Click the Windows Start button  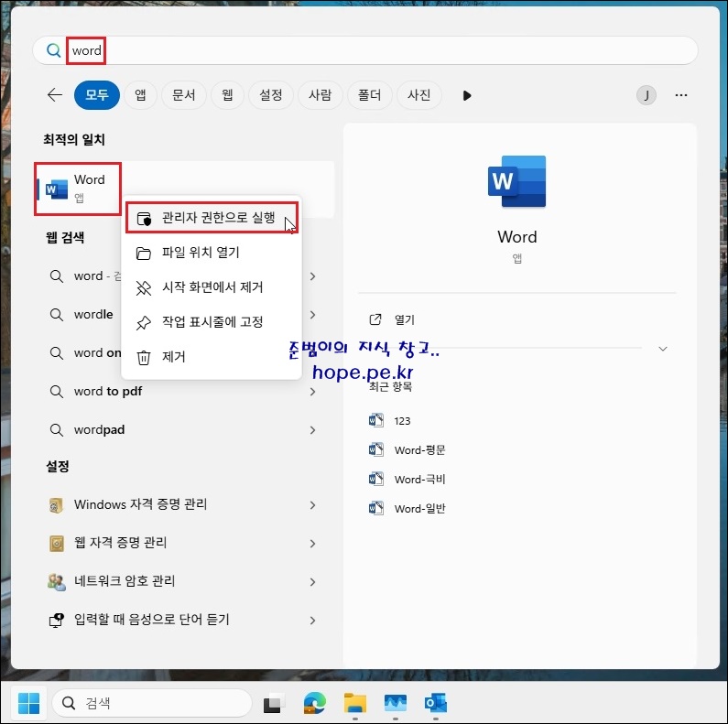click(x=28, y=703)
